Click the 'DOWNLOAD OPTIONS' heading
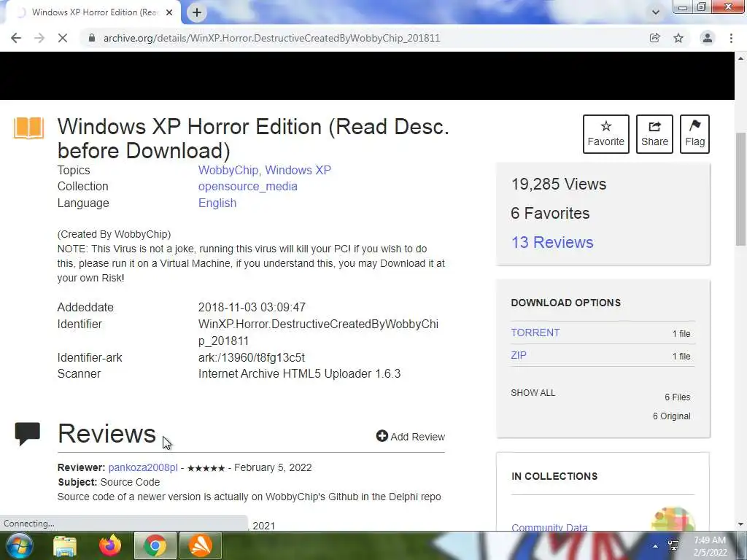Image resolution: width=747 pixels, height=560 pixels. (565, 303)
